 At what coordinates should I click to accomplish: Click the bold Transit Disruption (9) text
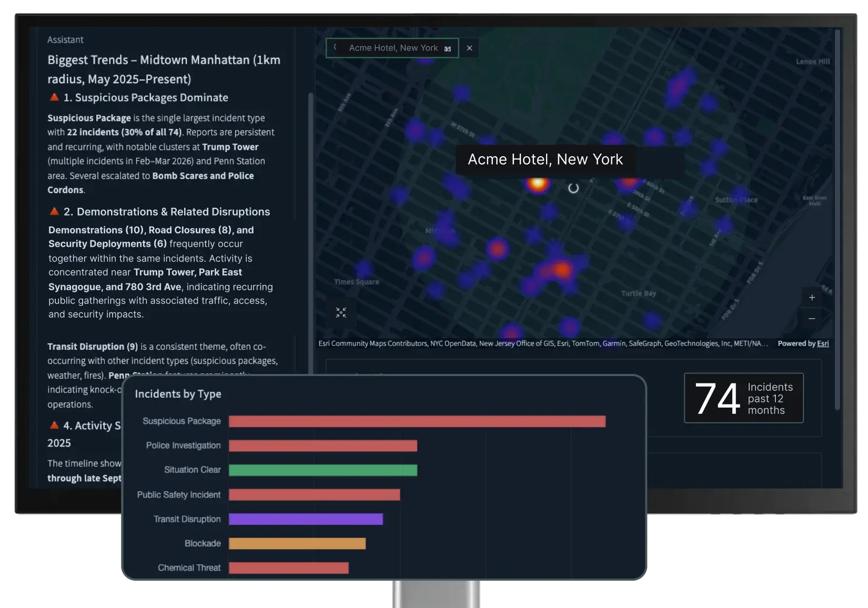pos(93,347)
